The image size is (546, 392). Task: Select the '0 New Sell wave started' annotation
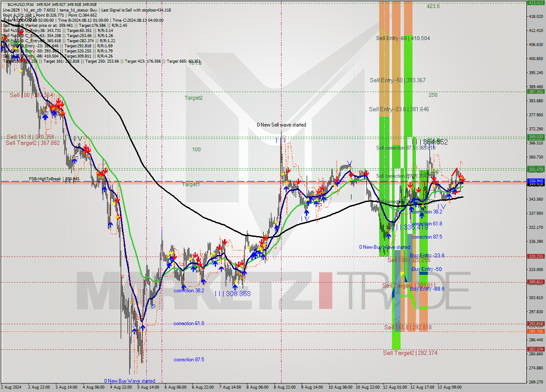click(x=282, y=125)
